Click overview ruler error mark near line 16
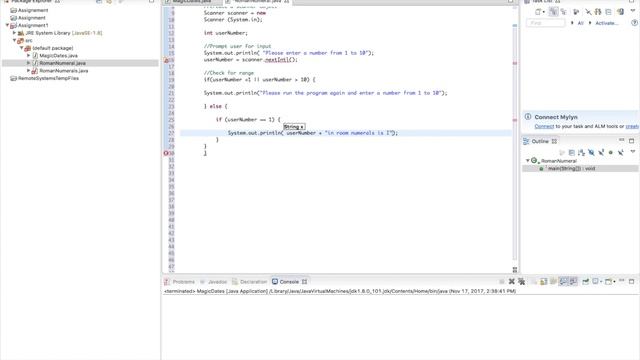Image resolution: width=640 pixels, height=360 pixels. click(x=515, y=63)
